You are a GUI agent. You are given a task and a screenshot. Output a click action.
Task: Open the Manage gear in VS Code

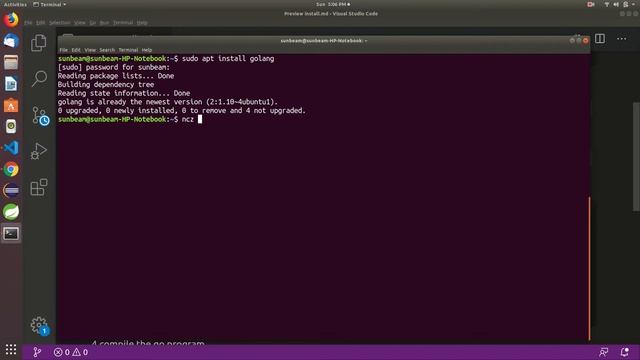pos(40,326)
